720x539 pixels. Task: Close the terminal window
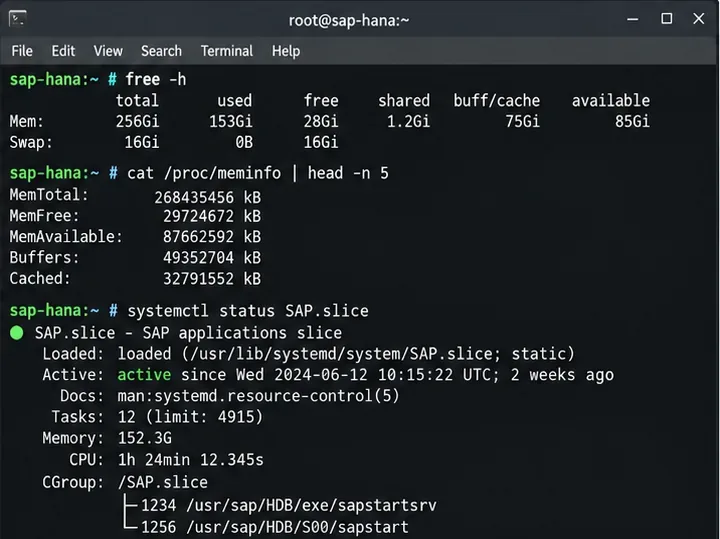[698, 18]
